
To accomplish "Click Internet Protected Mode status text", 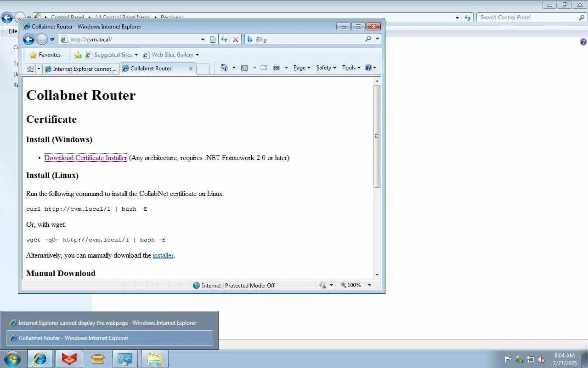I will tap(238, 286).
